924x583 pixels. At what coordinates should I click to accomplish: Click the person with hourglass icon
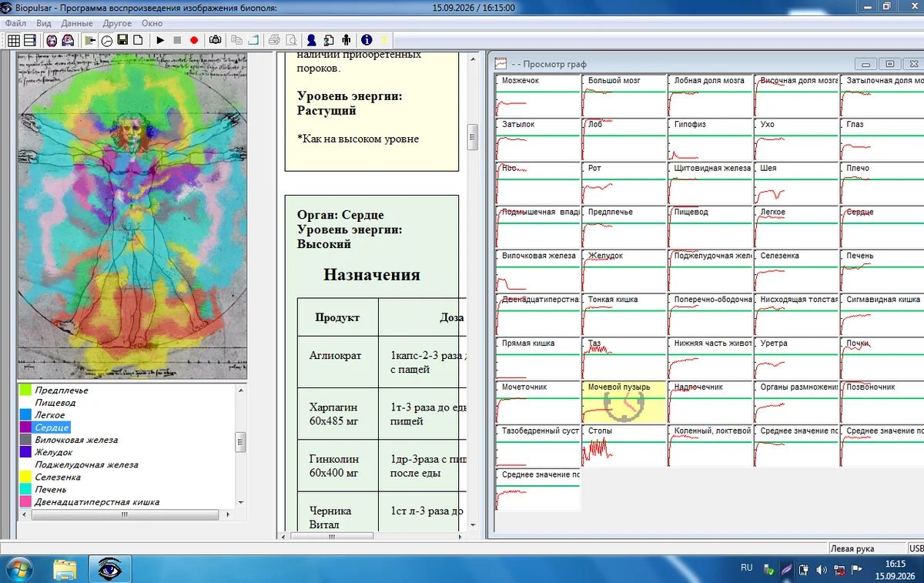[x=329, y=40]
